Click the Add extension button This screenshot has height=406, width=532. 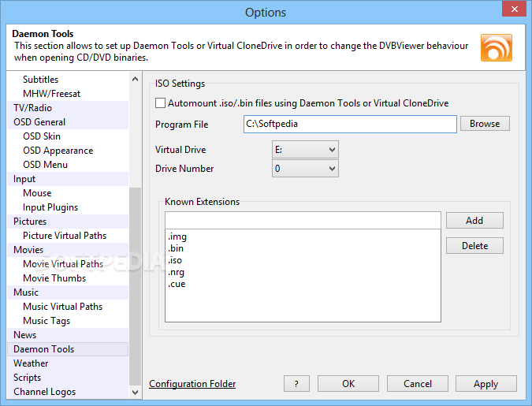[x=474, y=221]
